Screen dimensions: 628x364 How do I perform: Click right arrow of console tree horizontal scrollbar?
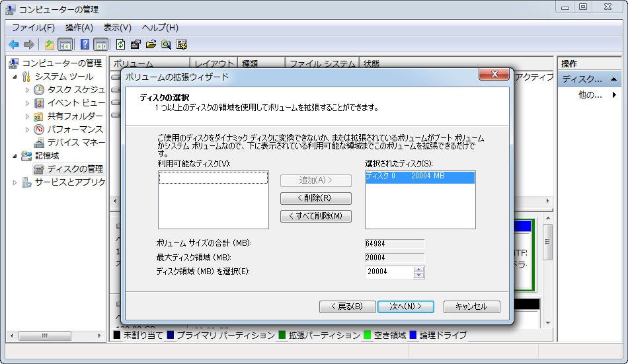pyautogui.click(x=99, y=336)
